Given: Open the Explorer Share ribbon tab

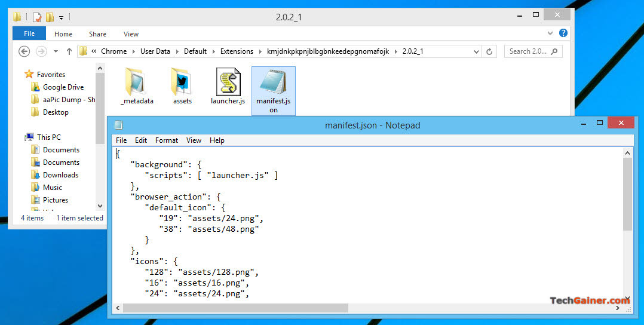Looking at the screenshot, I should click(97, 34).
